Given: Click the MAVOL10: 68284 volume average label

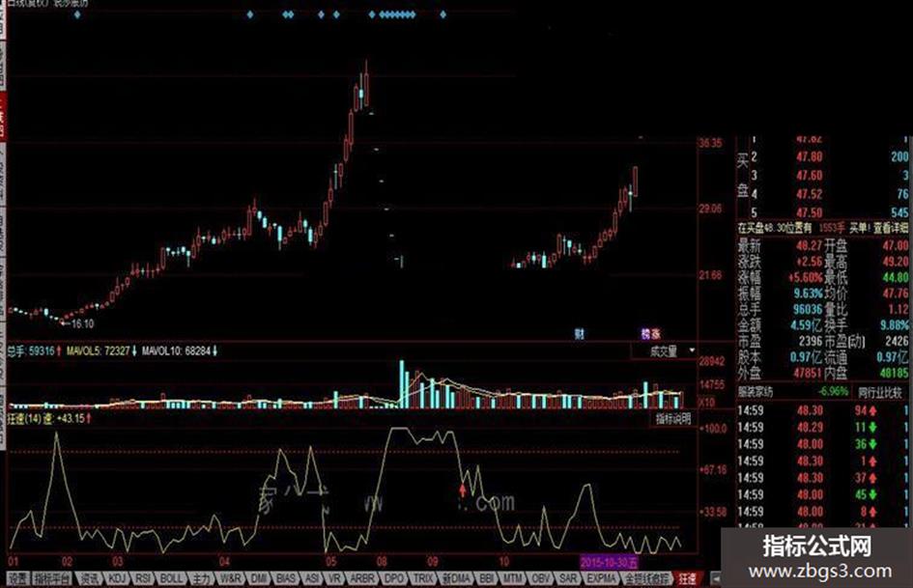Looking at the screenshot, I should (x=176, y=351).
